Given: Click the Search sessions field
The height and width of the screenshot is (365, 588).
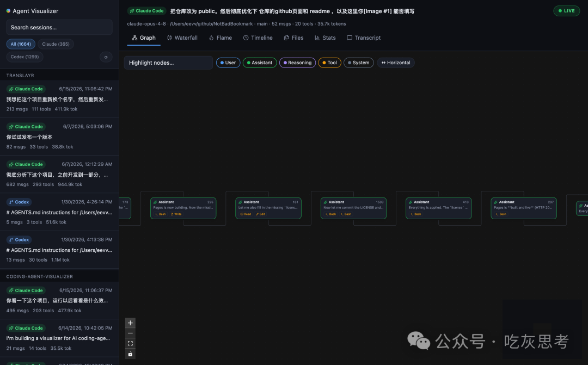Looking at the screenshot, I should [x=59, y=27].
